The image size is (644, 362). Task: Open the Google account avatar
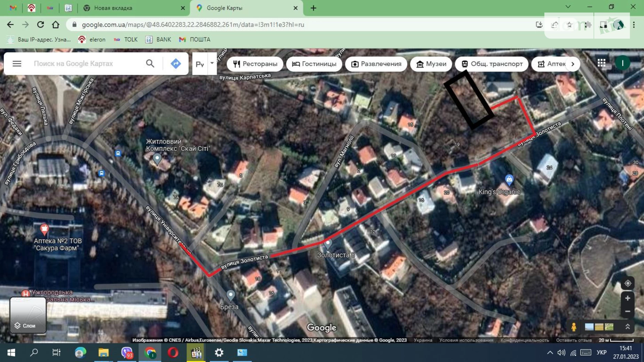pyautogui.click(x=622, y=63)
